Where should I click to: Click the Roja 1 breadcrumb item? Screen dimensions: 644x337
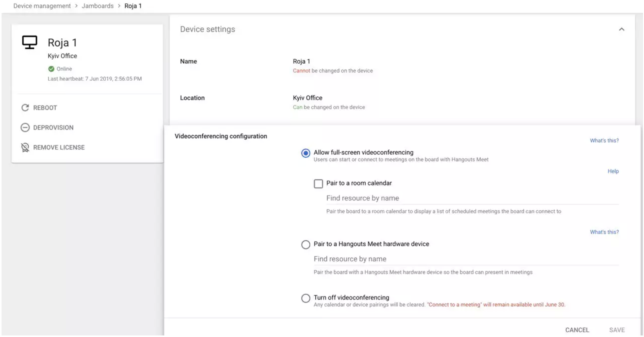click(x=133, y=6)
